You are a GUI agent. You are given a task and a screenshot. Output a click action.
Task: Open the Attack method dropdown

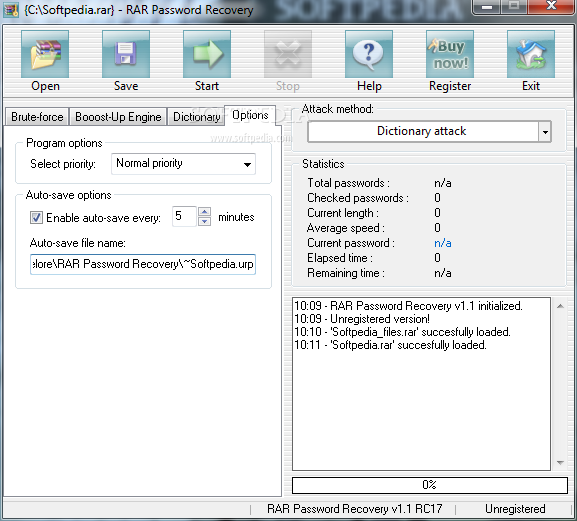pyautogui.click(x=545, y=132)
